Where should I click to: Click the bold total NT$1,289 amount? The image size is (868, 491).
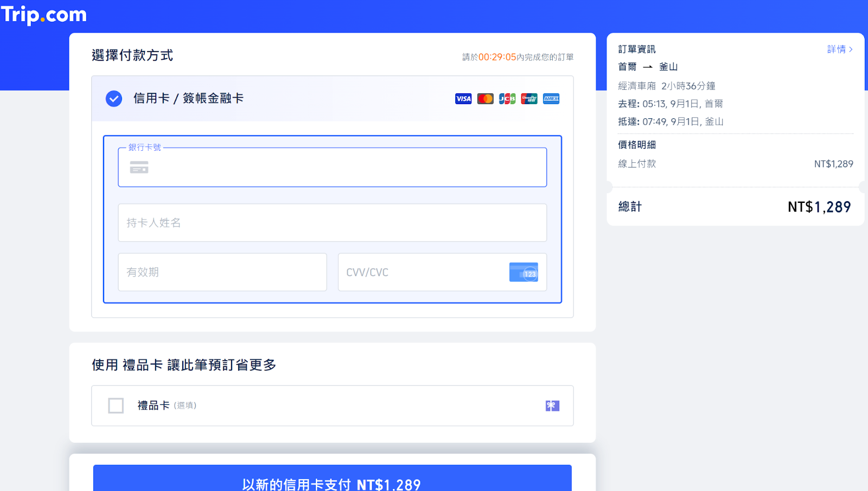819,207
